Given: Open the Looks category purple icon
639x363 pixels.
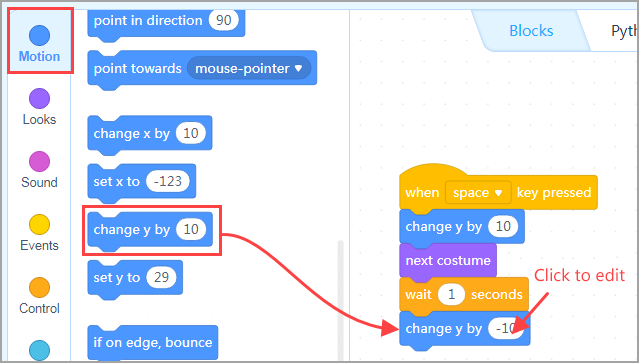Looking at the screenshot, I should click(x=40, y=98).
